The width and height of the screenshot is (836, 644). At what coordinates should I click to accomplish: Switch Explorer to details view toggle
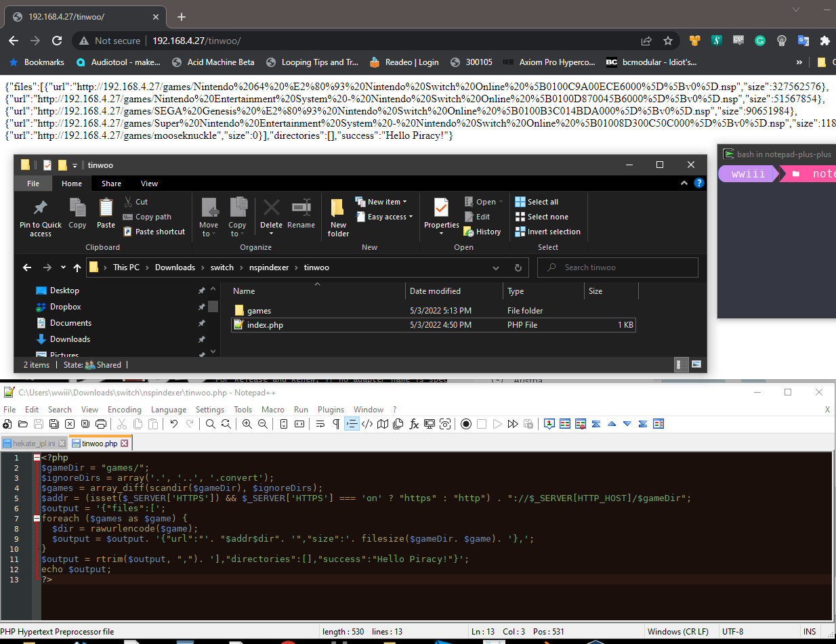[x=683, y=365]
